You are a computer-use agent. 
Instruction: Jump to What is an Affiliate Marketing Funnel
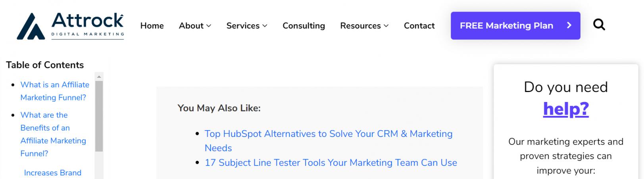tap(55, 91)
